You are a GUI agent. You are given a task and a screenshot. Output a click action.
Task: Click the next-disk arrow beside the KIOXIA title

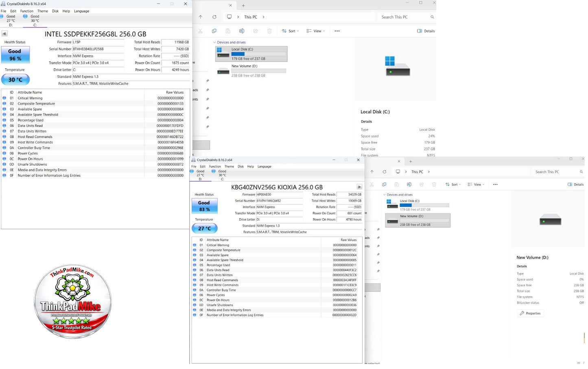point(359,187)
